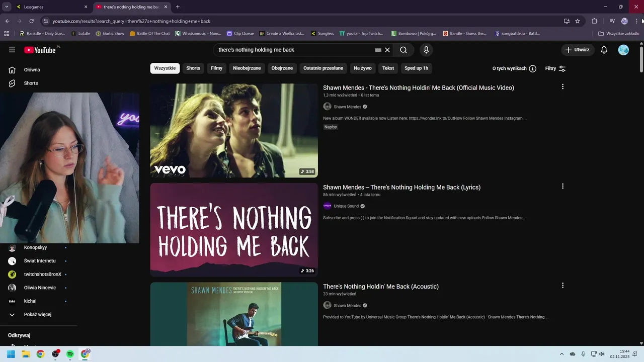The image size is (644, 362).
Task: Open There's Nothing Holdin' Me Back (Acoustic) title
Action: pyautogui.click(x=381, y=287)
